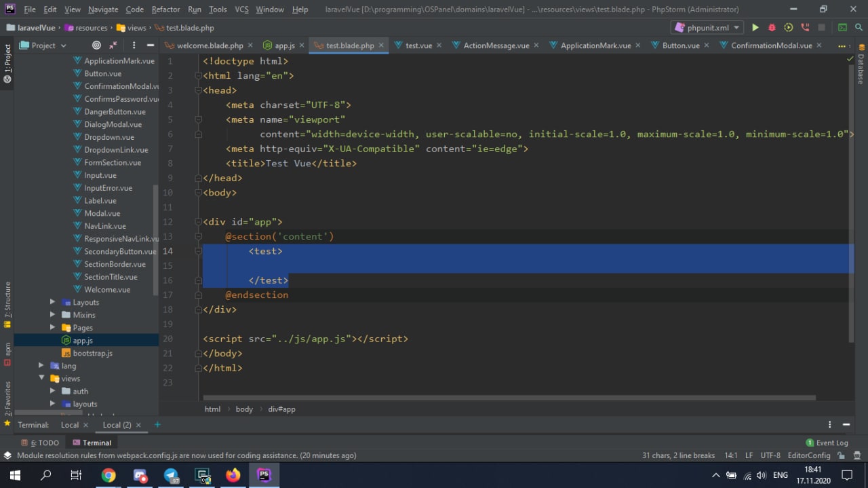Close the test.vue editor tab
The height and width of the screenshot is (488, 868).
[439, 45]
